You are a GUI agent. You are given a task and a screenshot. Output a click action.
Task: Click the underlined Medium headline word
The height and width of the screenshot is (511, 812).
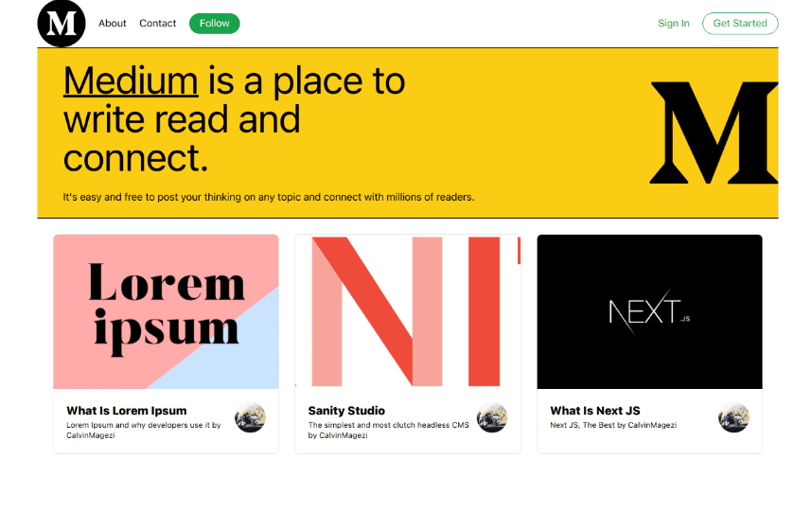coord(131,81)
